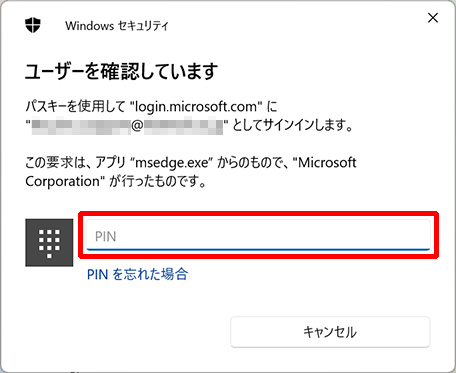Click the "login.microsoft.com" text
Image resolution: width=456 pixels, height=373 pixels.
[x=195, y=107]
